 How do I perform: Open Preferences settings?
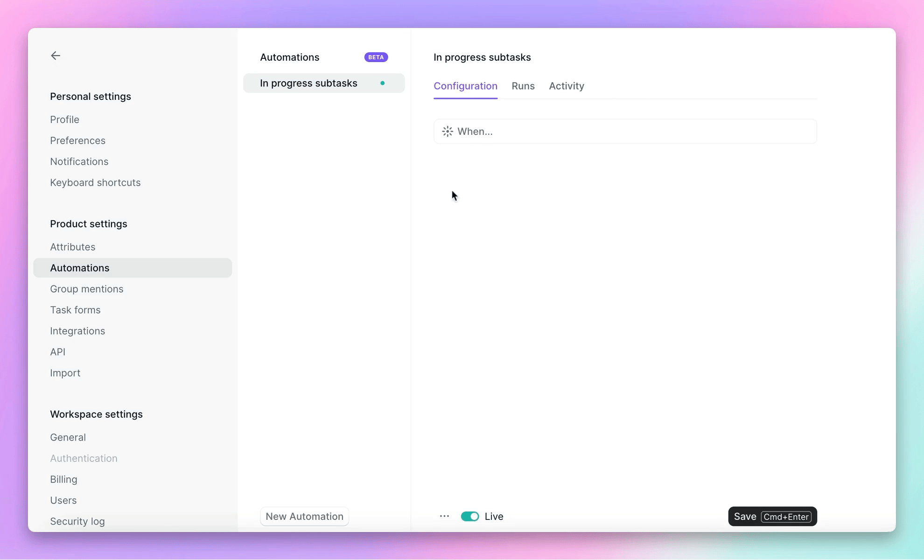(77, 140)
